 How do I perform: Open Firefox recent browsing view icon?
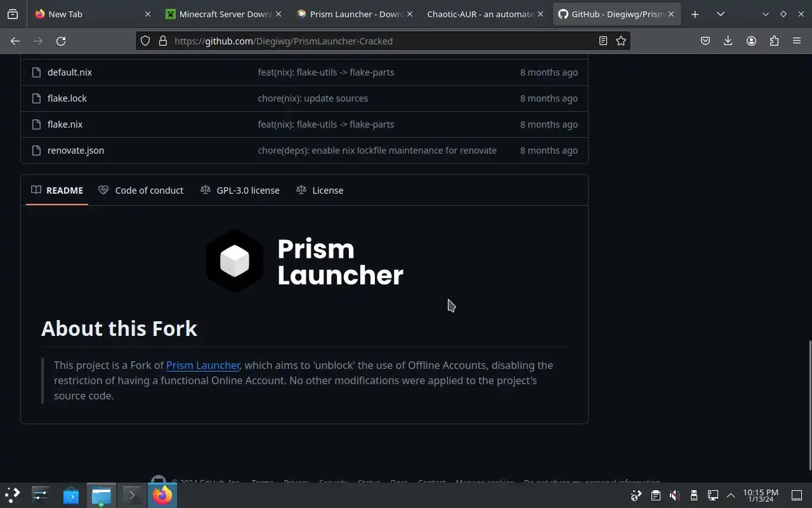pyautogui.click(x=13, y=14)
